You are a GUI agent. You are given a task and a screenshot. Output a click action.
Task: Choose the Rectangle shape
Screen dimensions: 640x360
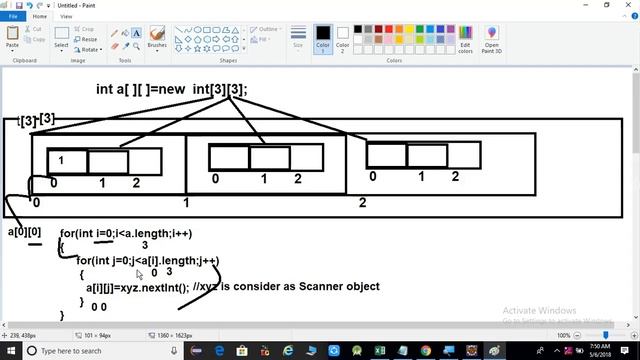click(x=207, y=30)
